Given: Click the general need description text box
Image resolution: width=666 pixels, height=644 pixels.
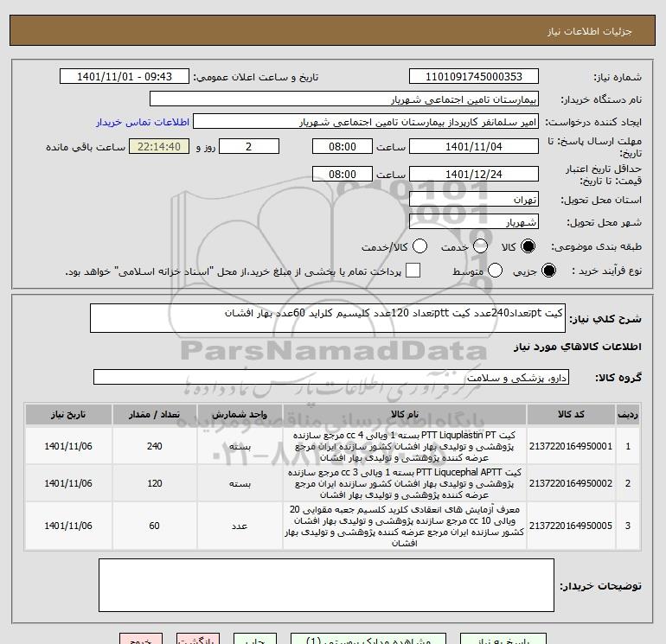Looking at the screenshot, I should point(328,318).
